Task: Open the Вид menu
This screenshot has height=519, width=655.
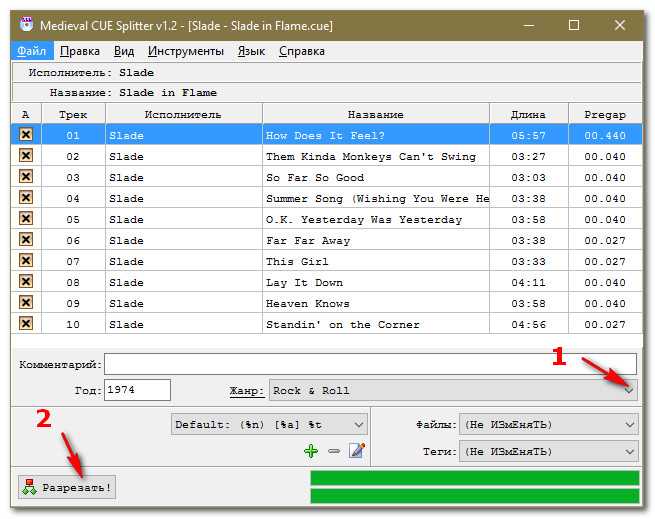Action: click(124, 51)
